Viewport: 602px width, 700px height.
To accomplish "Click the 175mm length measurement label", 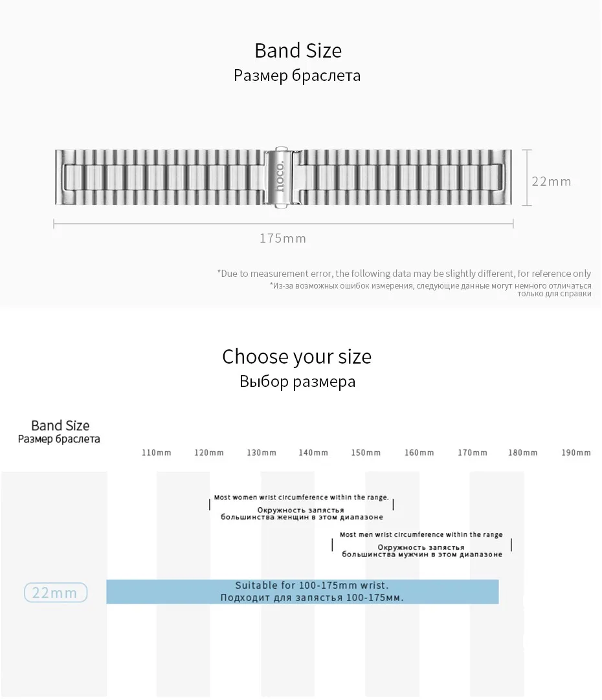I will tap(283, 238).
